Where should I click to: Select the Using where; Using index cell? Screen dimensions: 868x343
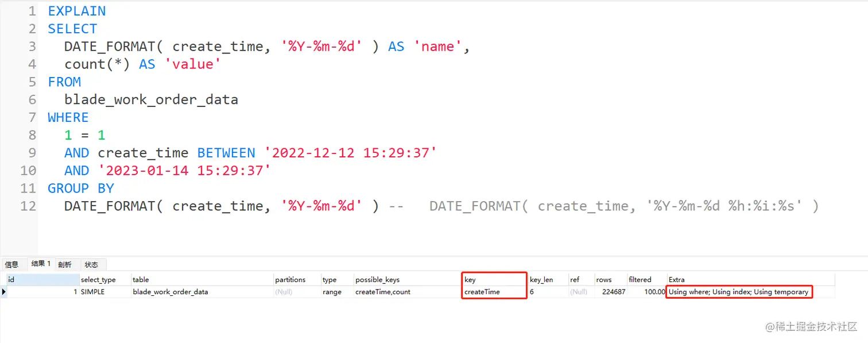pos(739,292)
